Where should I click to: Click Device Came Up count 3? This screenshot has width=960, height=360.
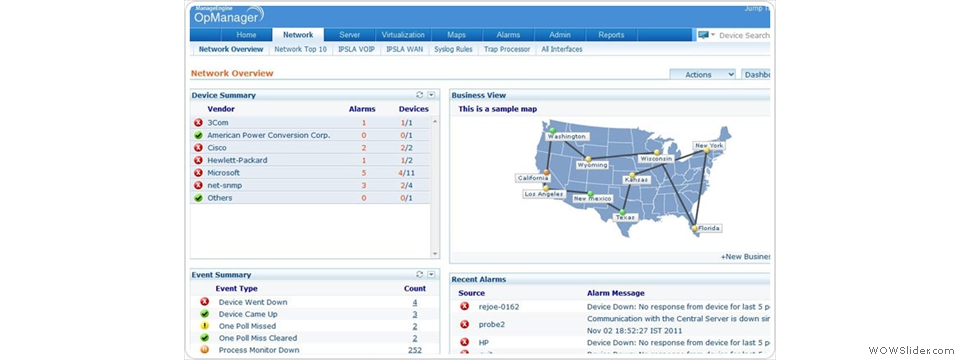(414, 314)
